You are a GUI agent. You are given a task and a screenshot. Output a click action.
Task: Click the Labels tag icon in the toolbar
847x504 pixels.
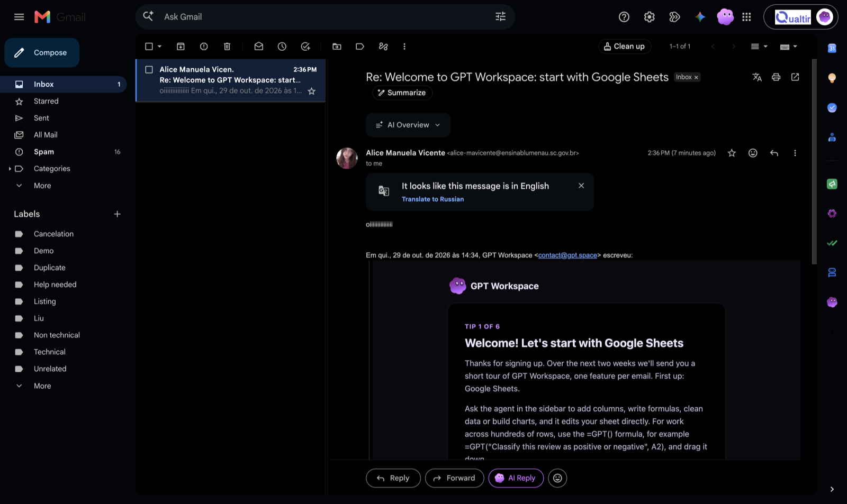pyautogui.click(x=360, y=47)
